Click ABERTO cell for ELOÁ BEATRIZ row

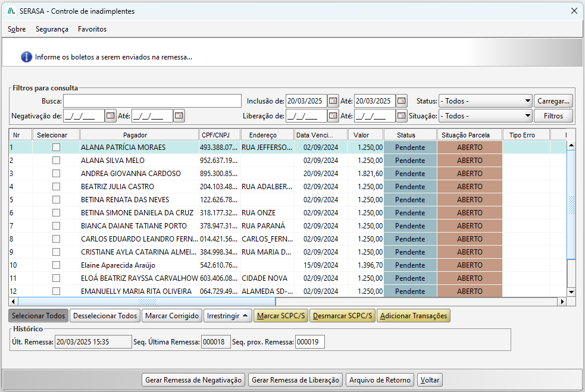470,278
